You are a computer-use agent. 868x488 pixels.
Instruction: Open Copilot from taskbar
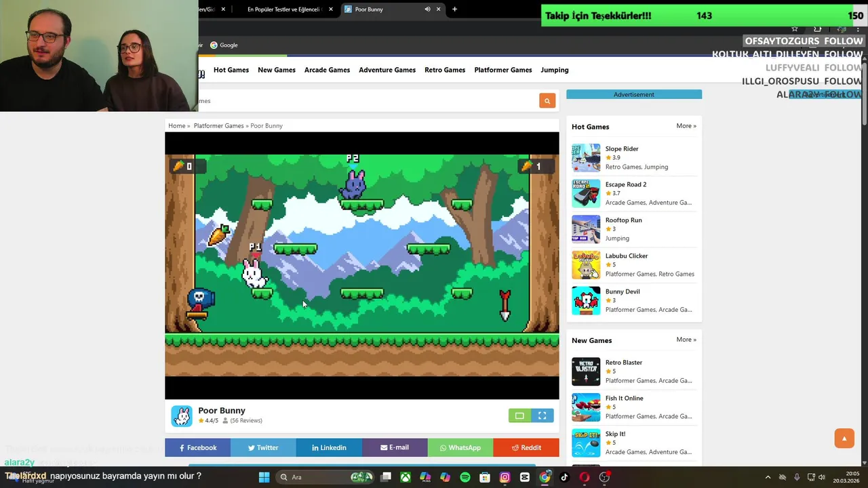tap(445, 477)
